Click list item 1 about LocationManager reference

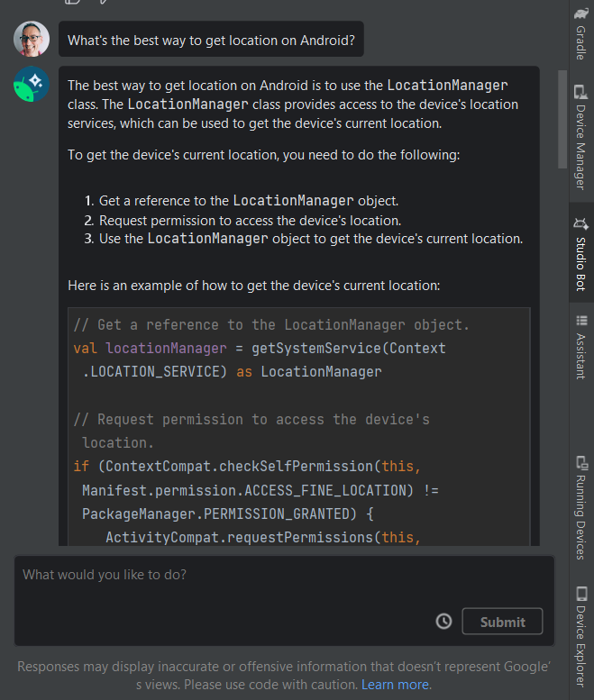coord(242,201)
